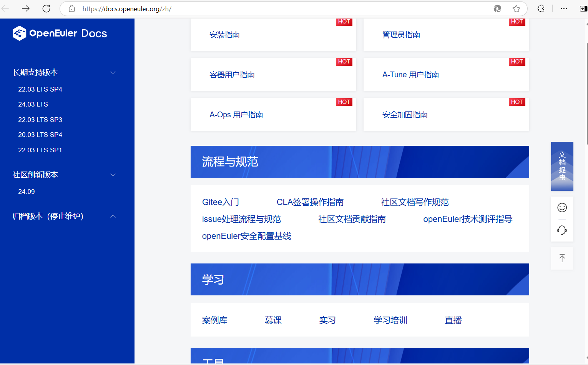This screenshot has height=365, width=588.
Task: Toggle the browser sidebar icon
Action: point(583,8)
